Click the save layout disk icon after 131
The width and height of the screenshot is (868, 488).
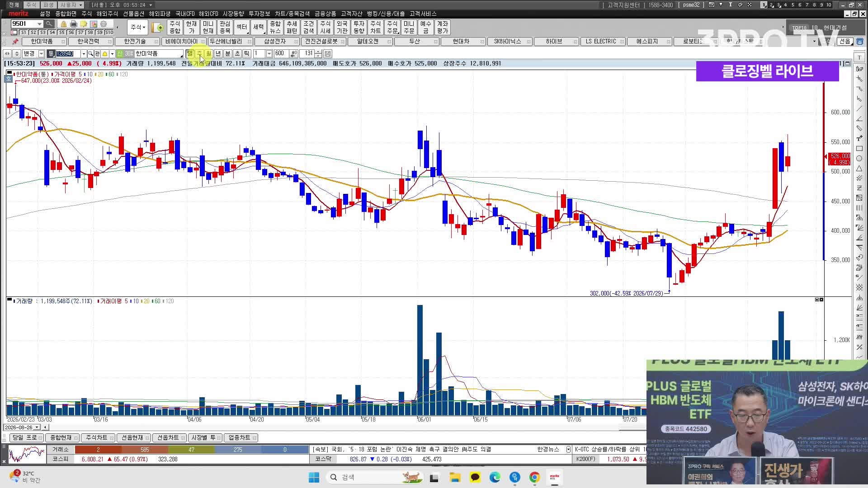coord(328,54)
